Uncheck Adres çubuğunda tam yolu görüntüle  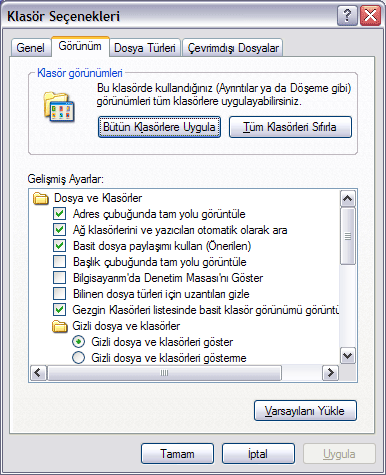[60, 214]
